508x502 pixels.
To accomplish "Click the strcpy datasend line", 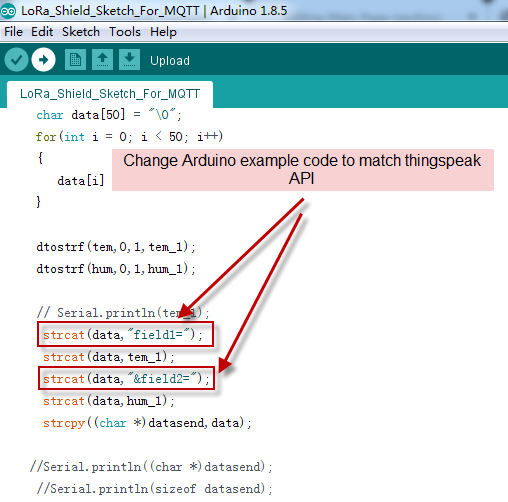I will pos(147,423).
